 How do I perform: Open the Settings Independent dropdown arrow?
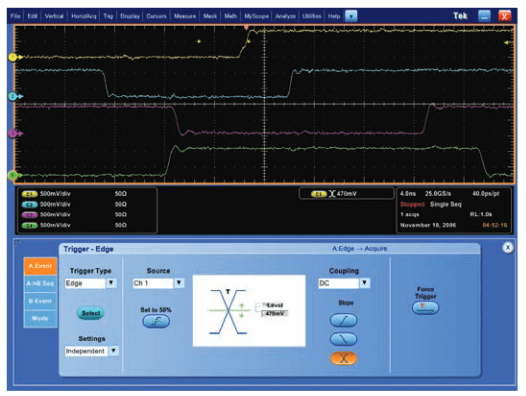[x=114, y=351]
